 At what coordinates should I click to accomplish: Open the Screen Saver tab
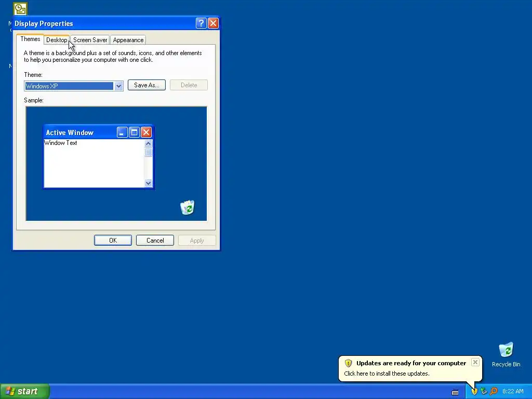90,40
